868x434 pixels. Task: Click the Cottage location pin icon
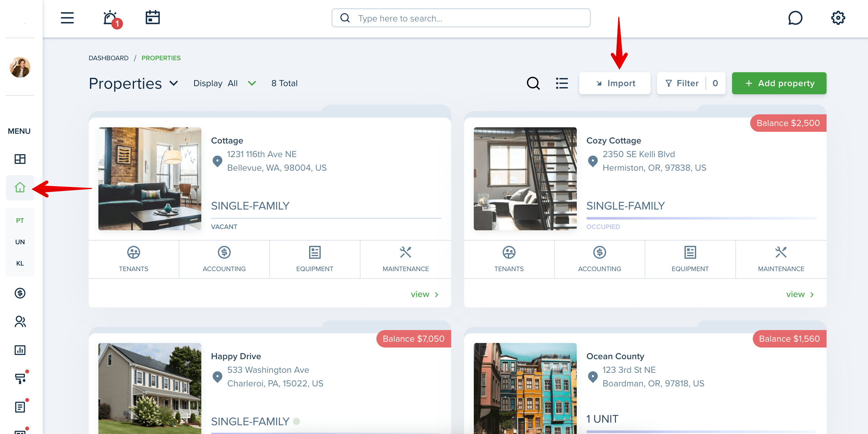coord(217,161)
